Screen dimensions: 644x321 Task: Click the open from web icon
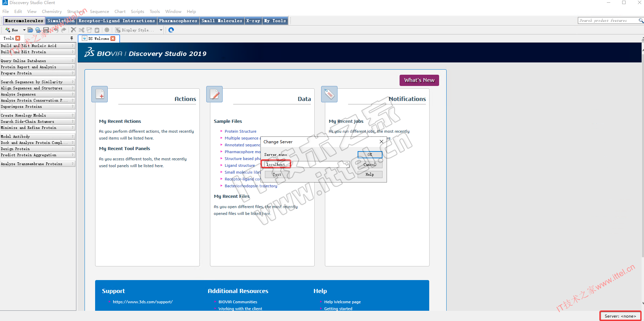tap(38, 30)
